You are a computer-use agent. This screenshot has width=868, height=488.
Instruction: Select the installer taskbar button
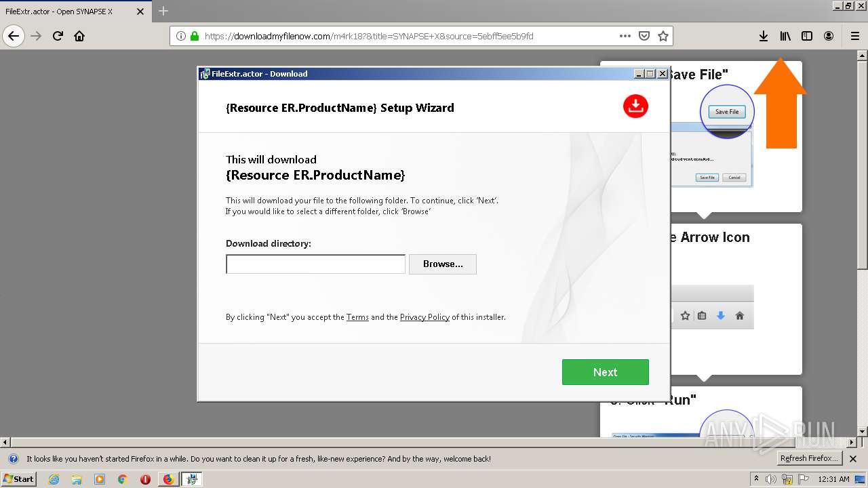pos(192,479)
